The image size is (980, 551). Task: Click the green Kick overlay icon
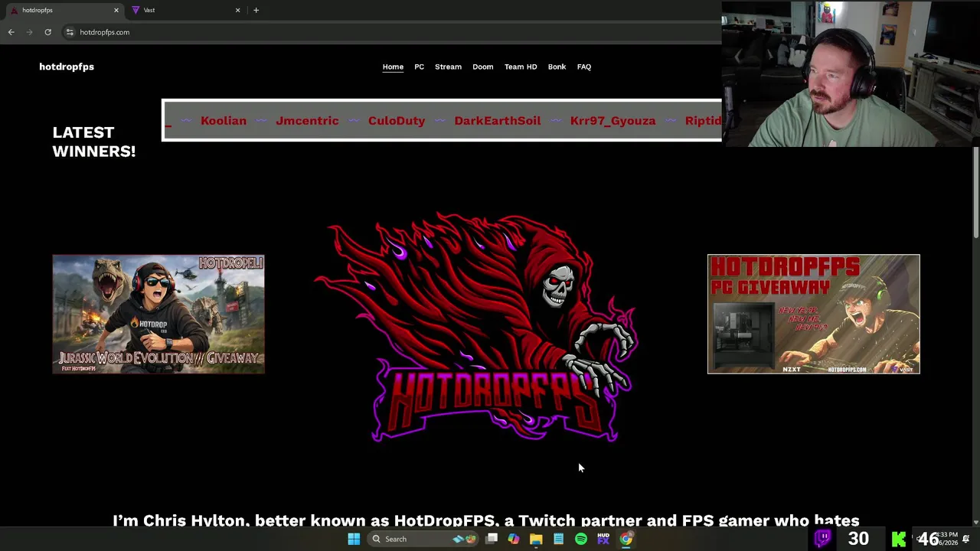tap(898, 540)
